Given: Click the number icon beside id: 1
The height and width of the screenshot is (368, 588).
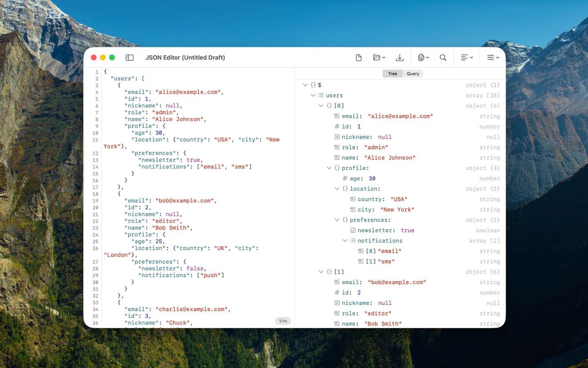Looking at the screenshot, I should [x=337, y=127].
